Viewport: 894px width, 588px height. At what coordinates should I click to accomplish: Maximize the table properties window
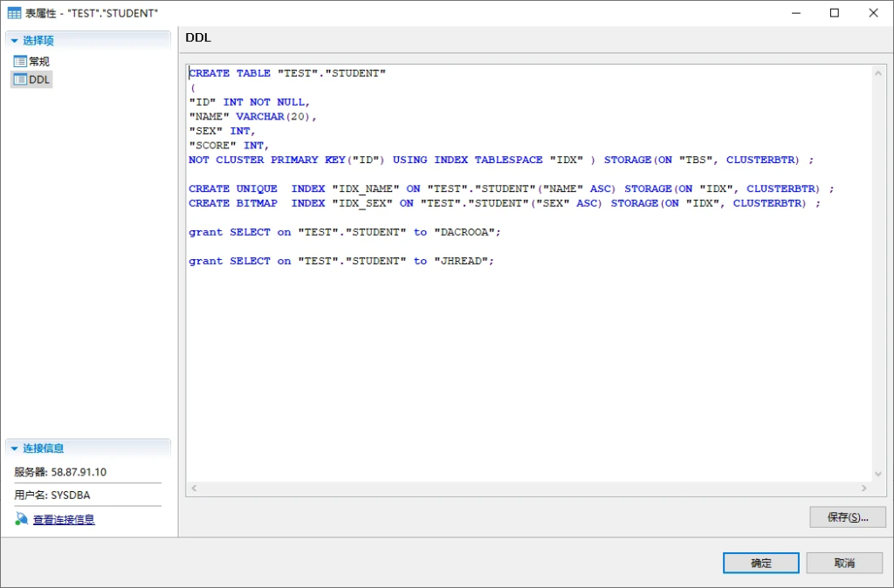coord(834,13)
